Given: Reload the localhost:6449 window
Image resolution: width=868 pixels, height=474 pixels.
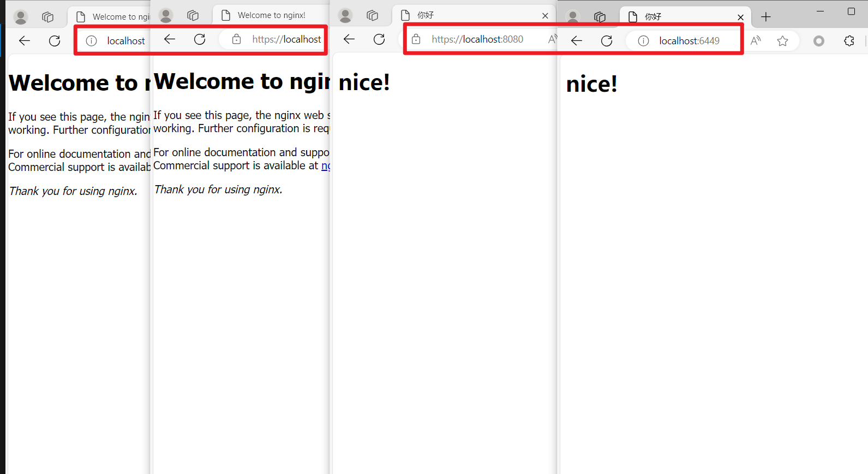Looking at the screenshot, I should tap(607, 40).
